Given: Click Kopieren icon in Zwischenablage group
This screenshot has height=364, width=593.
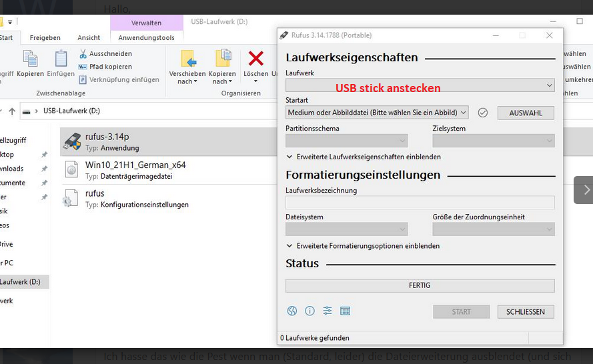Looking at the screenshot, I should (30, 59).
